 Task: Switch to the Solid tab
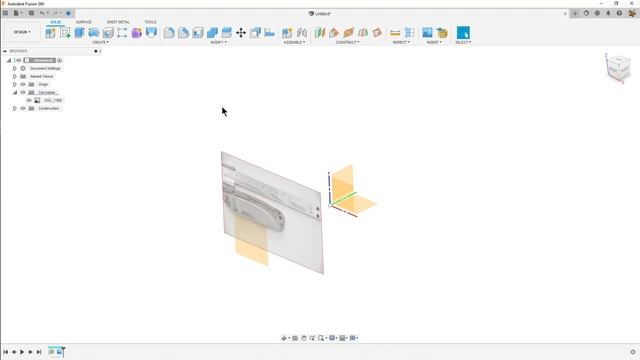click(x=56, y=22)
